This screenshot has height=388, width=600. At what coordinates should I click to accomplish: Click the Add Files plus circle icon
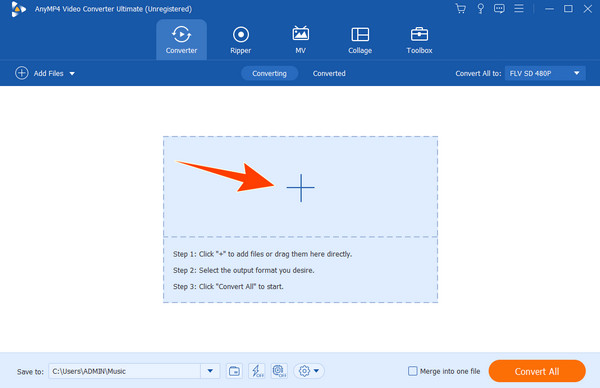(22, 73)
